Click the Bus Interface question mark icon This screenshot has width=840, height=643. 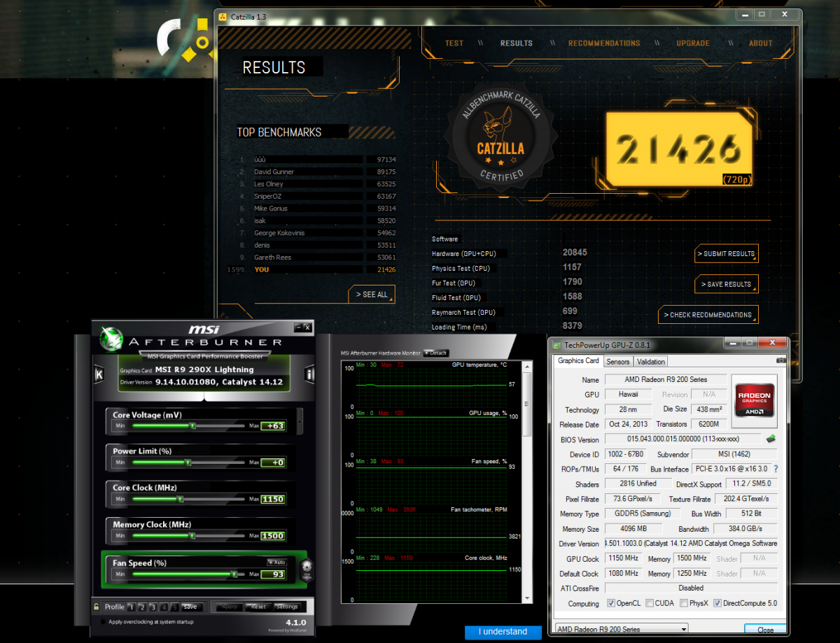(776, 469)
